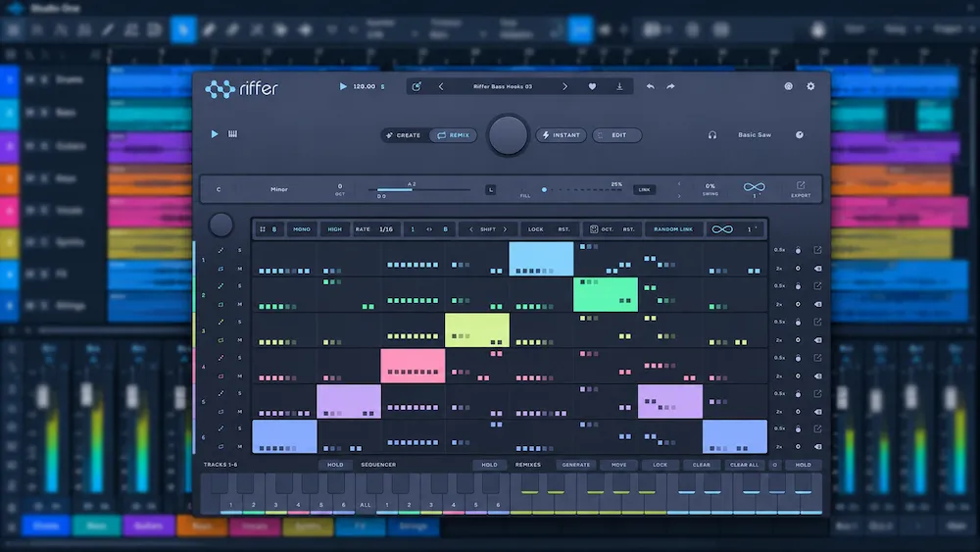Click the pencil edit icon on track 1
The height and width of the screenshot is (552, 980).
point(220,250)
